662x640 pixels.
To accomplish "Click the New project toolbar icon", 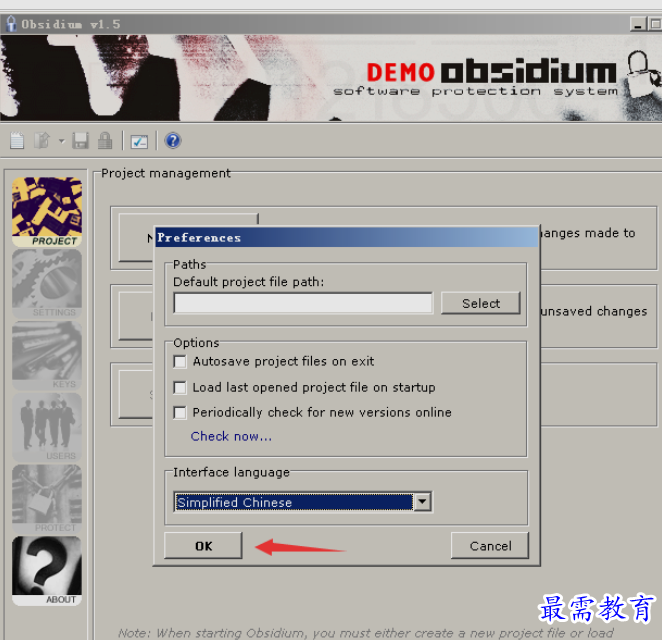I will [17, 141].
